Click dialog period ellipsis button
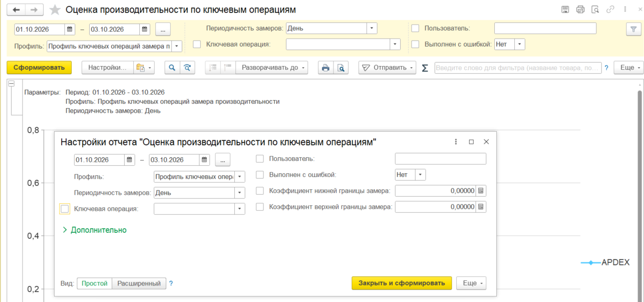Viewport: 644px width, 302px height. (x=223, y=160)
